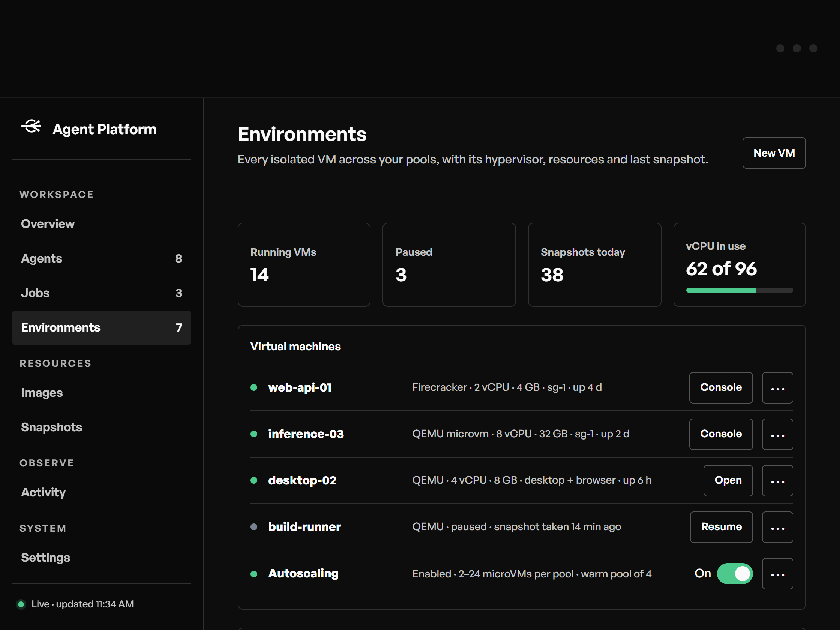The height and width of the screenshot is (630, 840).
Task: Click the New VM button
Action: (x=774, y=153)
